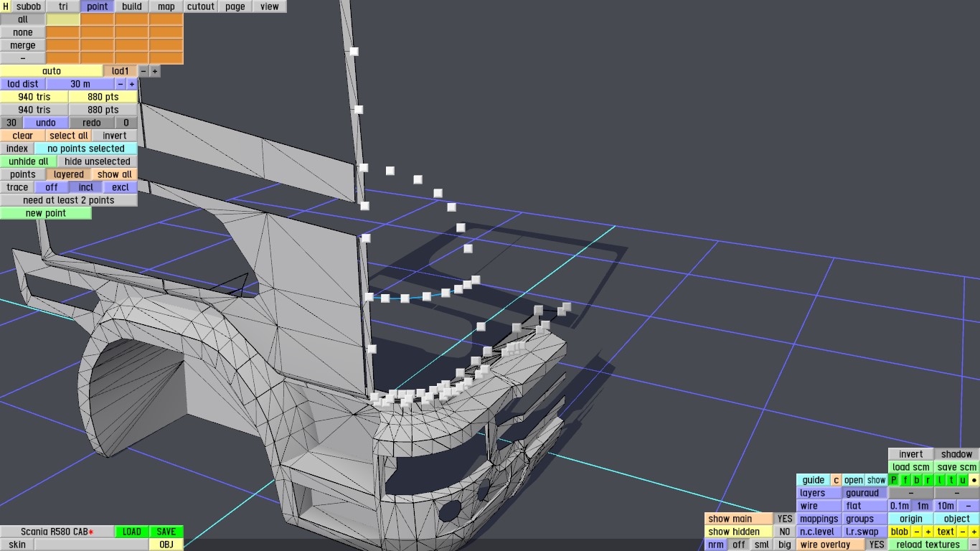Toggle the green l layer button
This screenshot has width=980, height=551.
(x=940, y=480)
